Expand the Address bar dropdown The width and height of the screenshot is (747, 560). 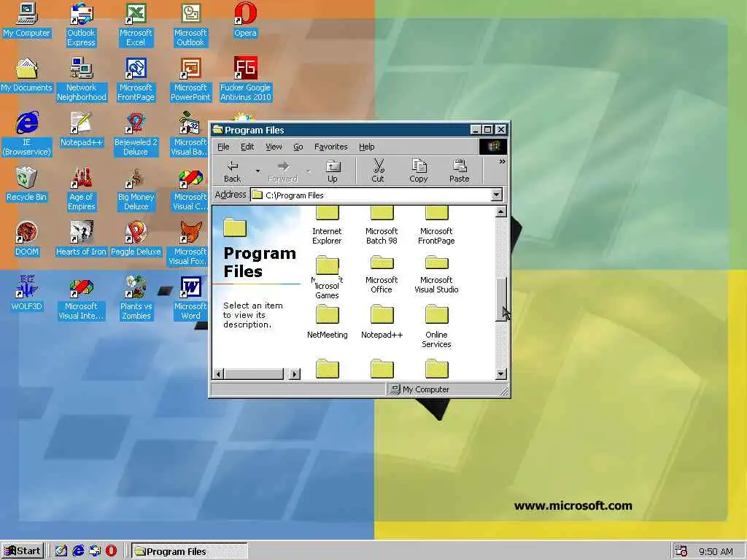tap(496, 195)
